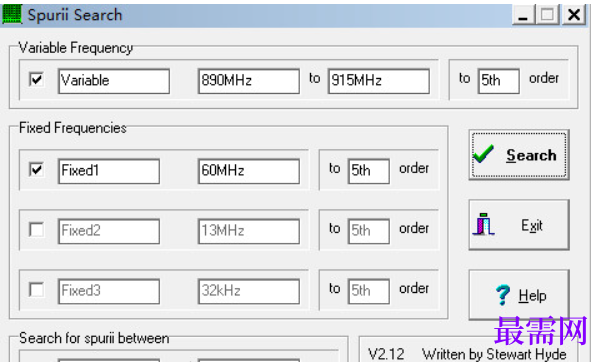
Task: Click the 32kHz frequency field
Action: (249, 291)
